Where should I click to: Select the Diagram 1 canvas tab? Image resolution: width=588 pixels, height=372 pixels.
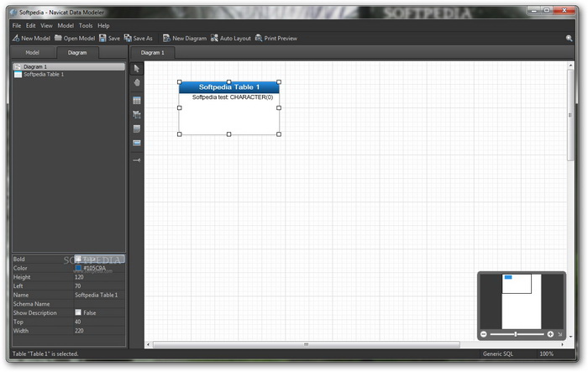(152, 53)
